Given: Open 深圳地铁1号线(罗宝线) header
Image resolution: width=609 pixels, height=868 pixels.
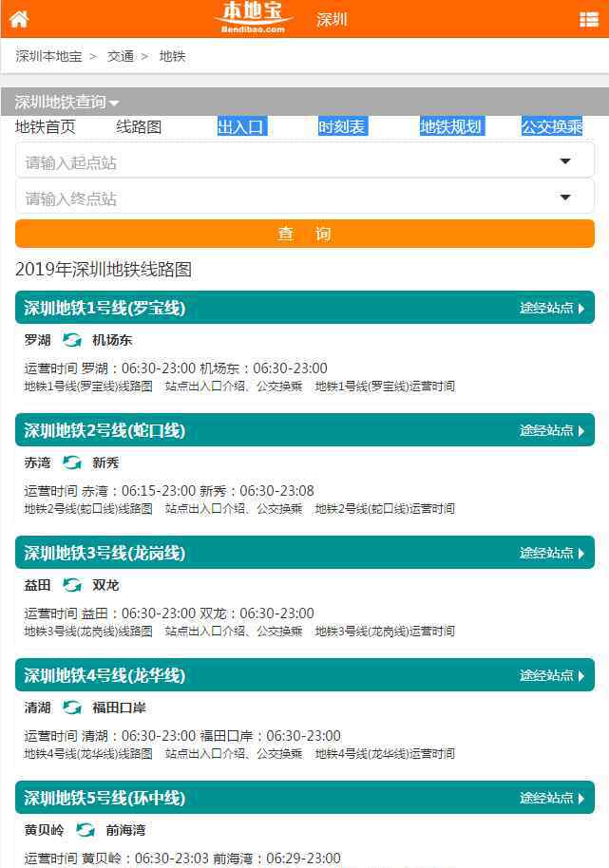Looking at the screenshot, I should pyautogui.click(x=304, y=308).
